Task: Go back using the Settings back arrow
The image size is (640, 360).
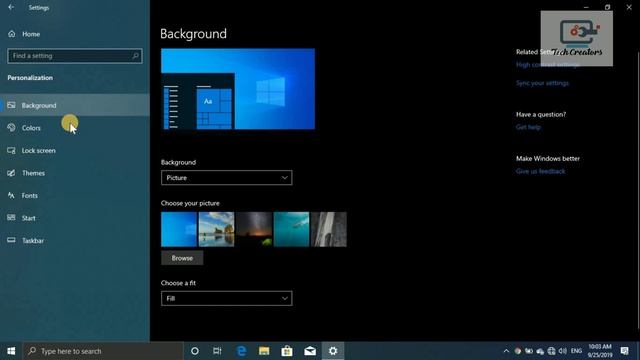Action: pos(11,7)
